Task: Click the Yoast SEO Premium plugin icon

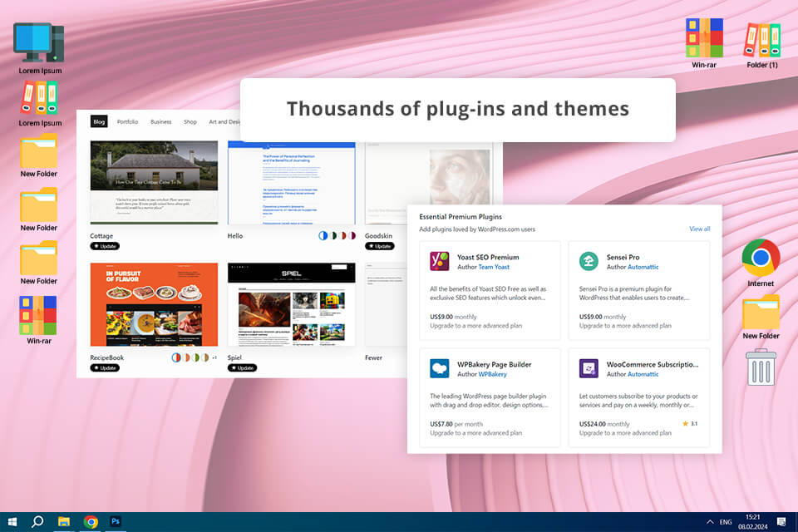Action: point(439,261)
